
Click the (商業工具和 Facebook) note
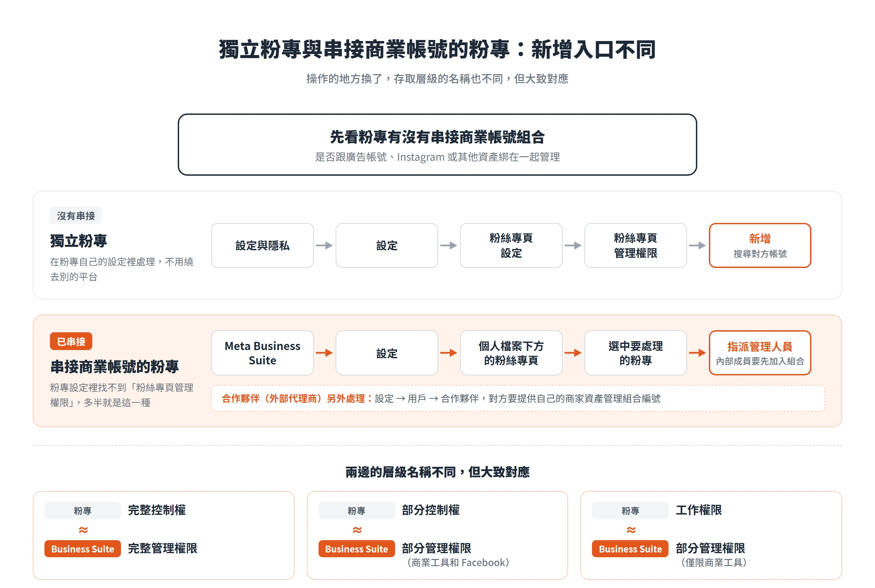pos(458,562)
